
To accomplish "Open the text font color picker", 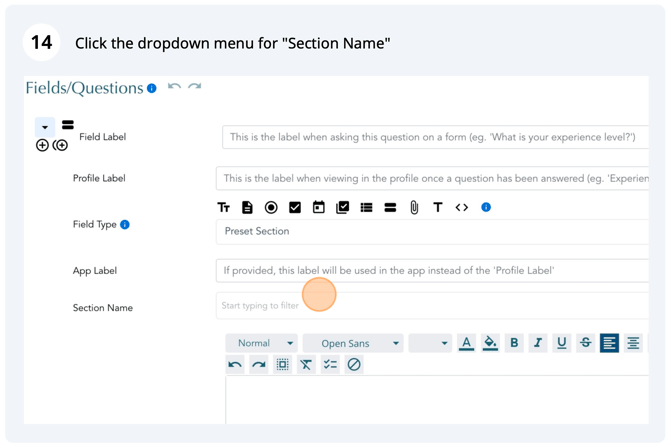I will [466, 343].
